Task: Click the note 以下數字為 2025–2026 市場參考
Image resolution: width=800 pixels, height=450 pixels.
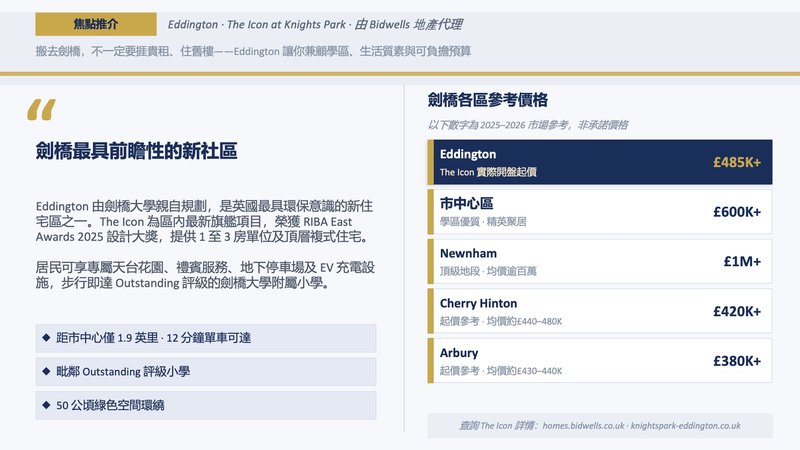Action: pyautogui.click(x=528, y=125)
